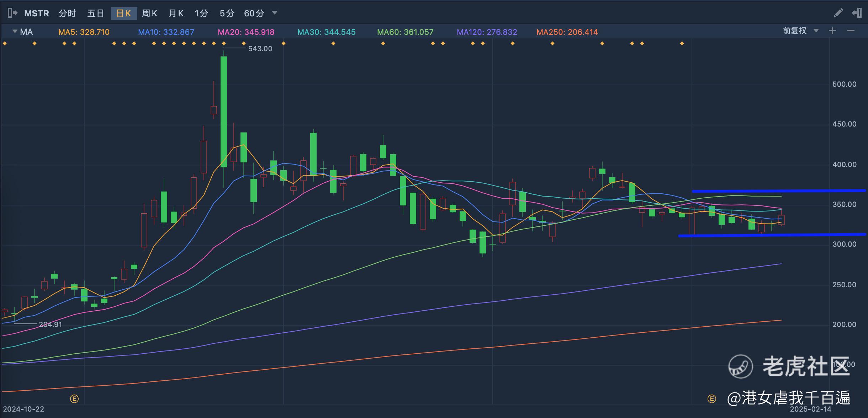Screen dimensions: 868x418
Task: Expand more time intervals dropdown arrow
Action: [275, 13]
